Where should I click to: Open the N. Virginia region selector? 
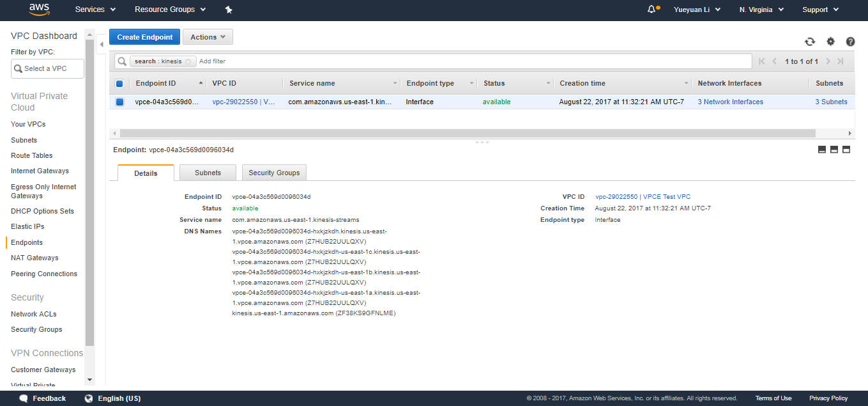(x=760, y=10)
